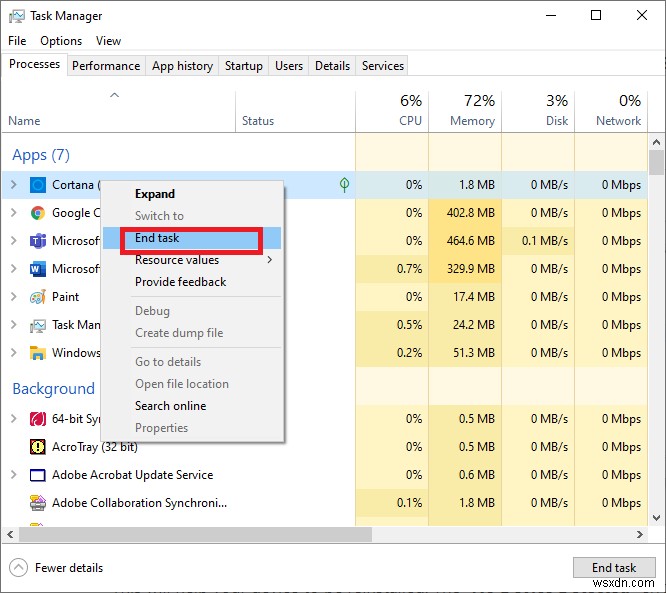This screenshot has width=666, height=593.
Task: Click the Microsoft Teams icon
Action: (x=38, y=241)
